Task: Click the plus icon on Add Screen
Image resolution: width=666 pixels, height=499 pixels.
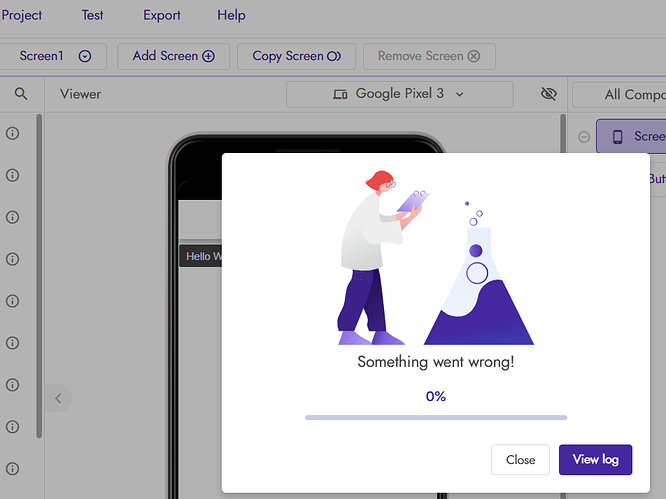Action: click(x=209, y=57)
